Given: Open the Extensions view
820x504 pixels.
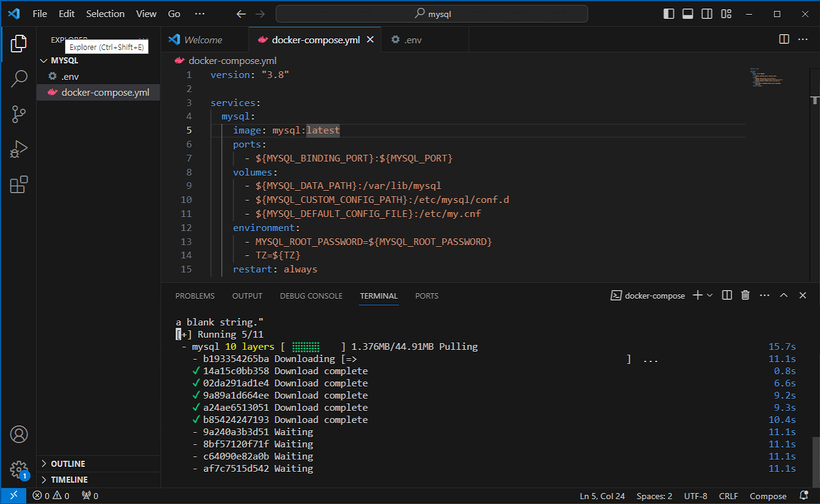Looking at the screenshot, I should click(19, 185).
